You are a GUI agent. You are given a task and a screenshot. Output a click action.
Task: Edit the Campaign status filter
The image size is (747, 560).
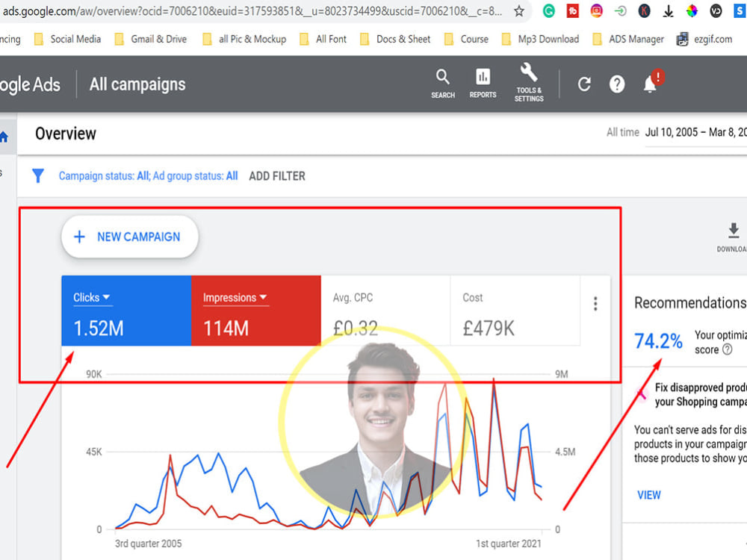148,176
